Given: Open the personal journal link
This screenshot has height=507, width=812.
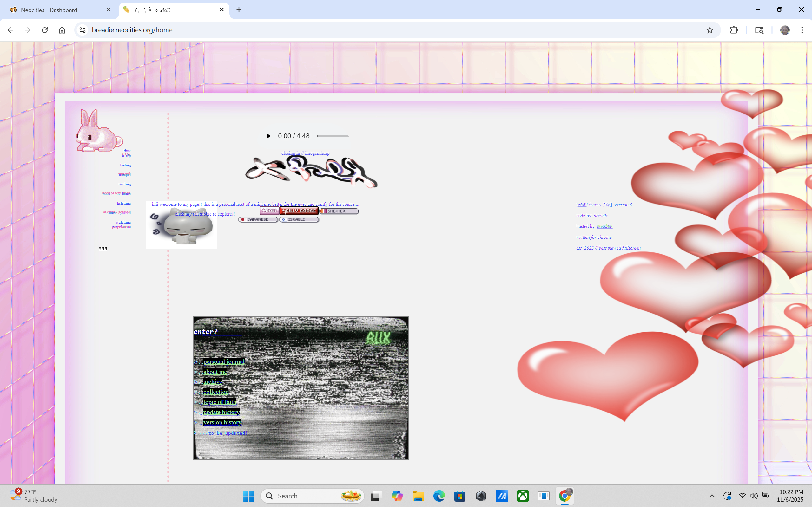Looking at the screenshot, I should pos(224,361).
